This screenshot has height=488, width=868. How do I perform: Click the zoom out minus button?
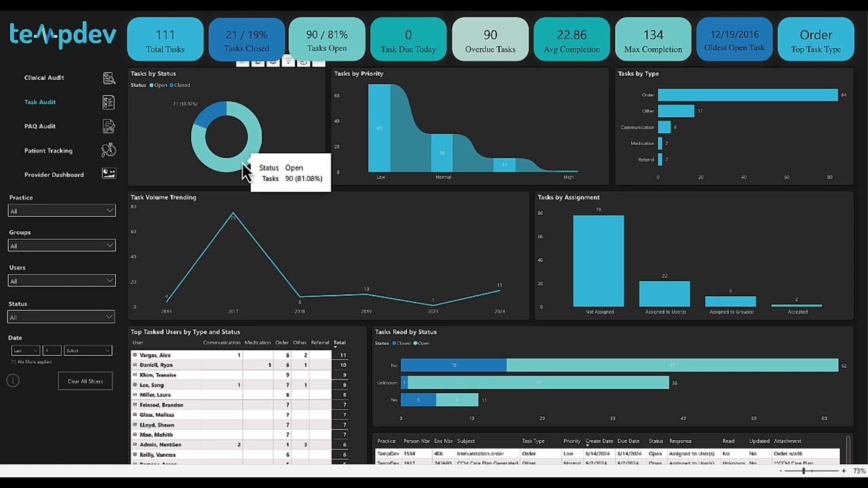(781, 470)
